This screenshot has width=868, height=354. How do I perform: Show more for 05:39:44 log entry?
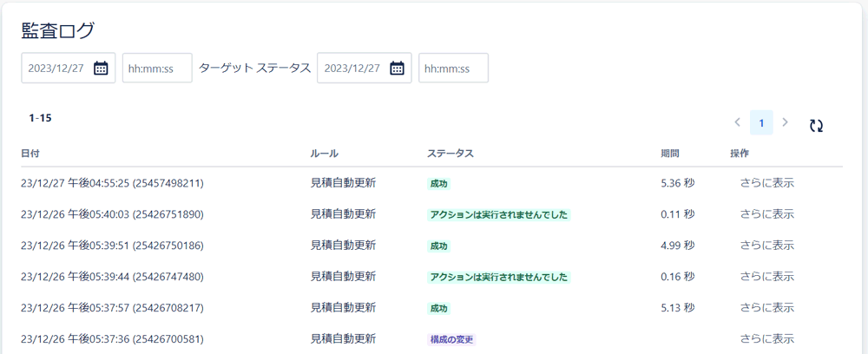pyautogui.click(x=767, y=276)
